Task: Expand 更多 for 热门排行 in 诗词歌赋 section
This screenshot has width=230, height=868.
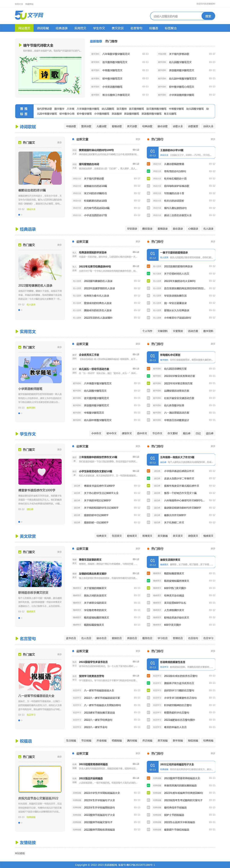Action: (x=213, y=139)
